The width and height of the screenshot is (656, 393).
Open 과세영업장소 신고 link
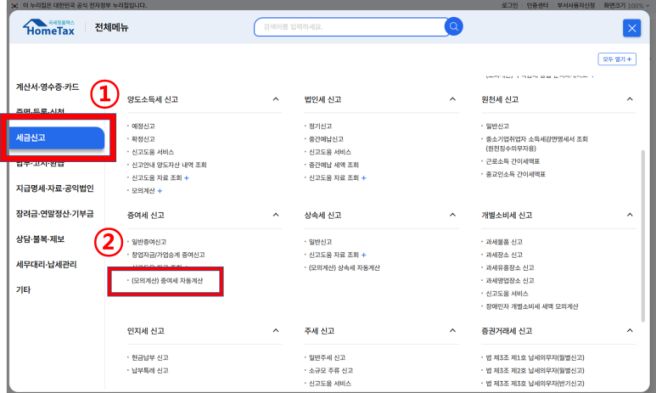(510, 281)
